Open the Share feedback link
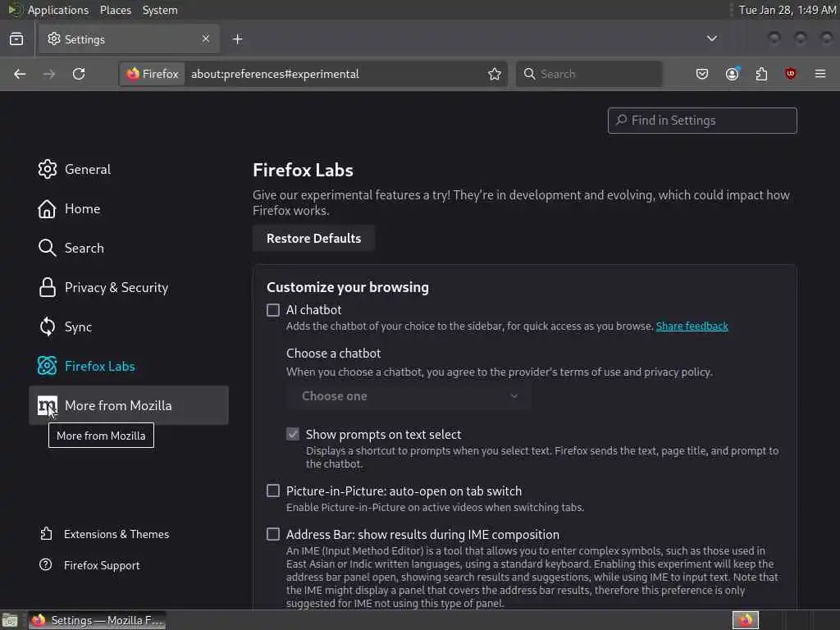 (x=692, y=326)
